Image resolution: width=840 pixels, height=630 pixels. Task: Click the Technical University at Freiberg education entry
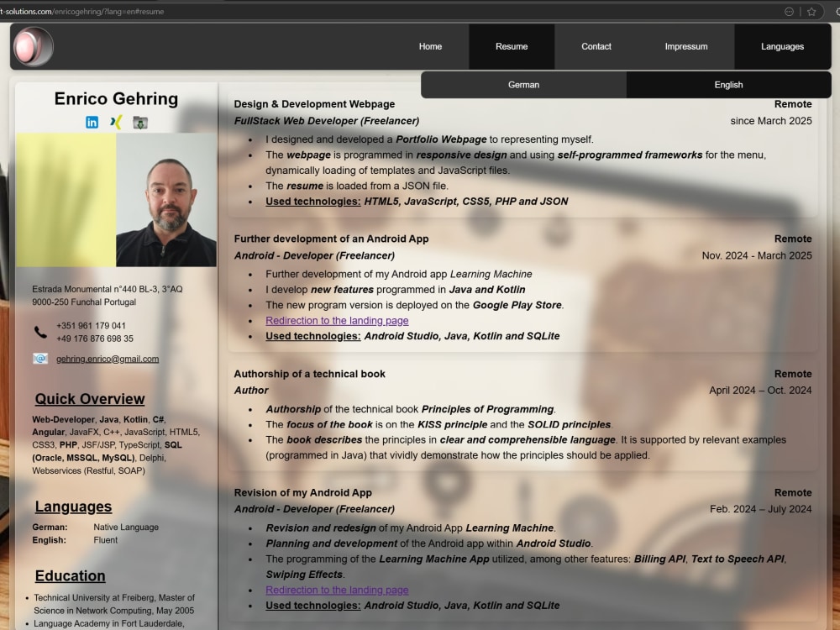114,604
